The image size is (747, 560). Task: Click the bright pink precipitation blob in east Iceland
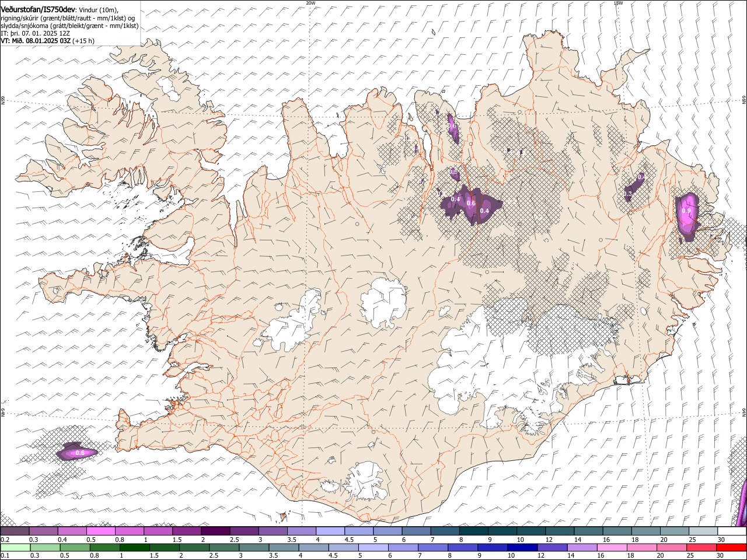[687, 216]
